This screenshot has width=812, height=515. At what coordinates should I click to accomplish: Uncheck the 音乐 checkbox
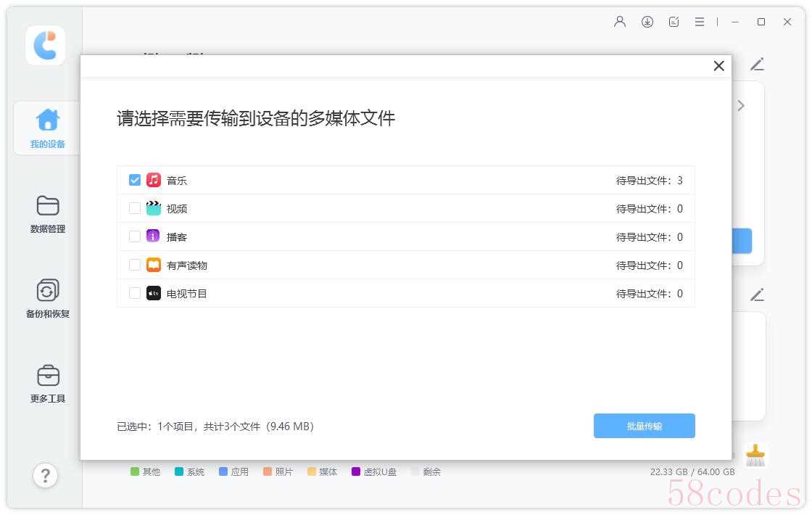pyautogui.click(x=135, y=180)
